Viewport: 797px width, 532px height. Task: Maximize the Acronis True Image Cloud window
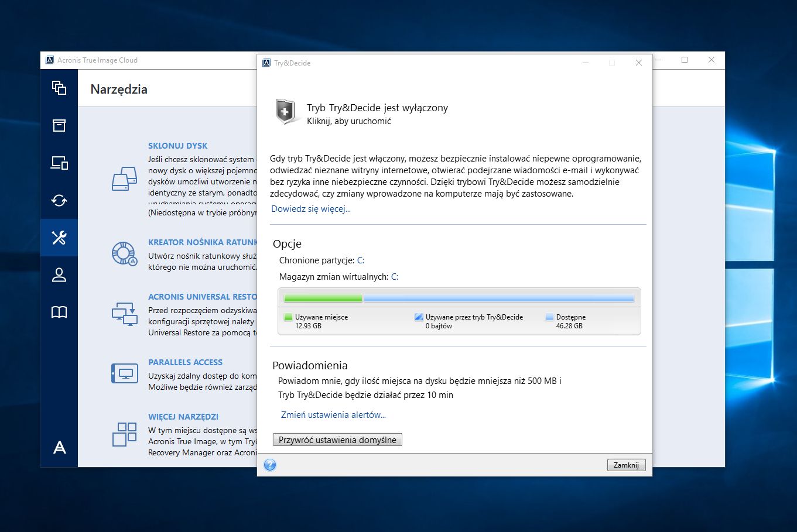coord(685,60)
